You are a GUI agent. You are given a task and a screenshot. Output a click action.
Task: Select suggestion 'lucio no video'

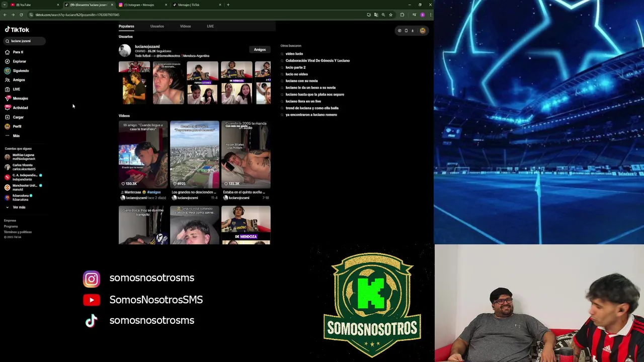296,74
